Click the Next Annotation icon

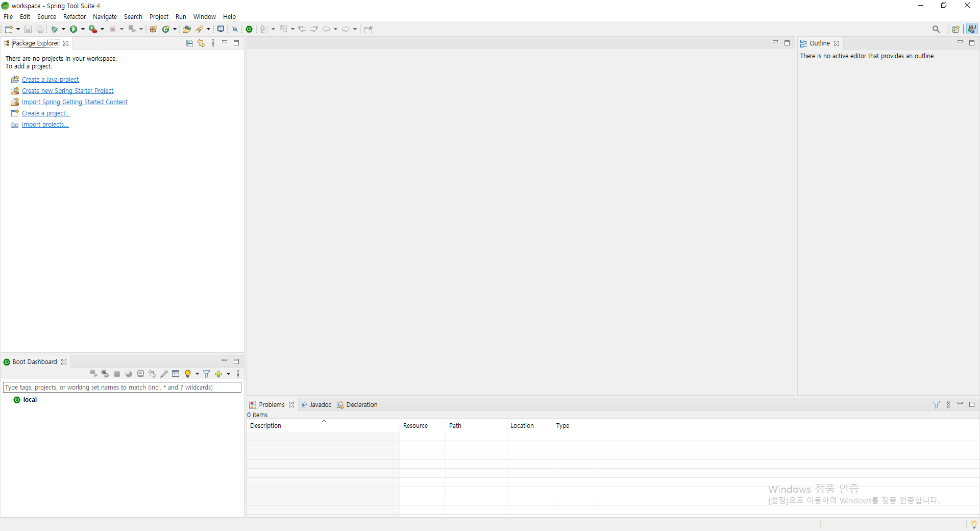tap(263, 29)
